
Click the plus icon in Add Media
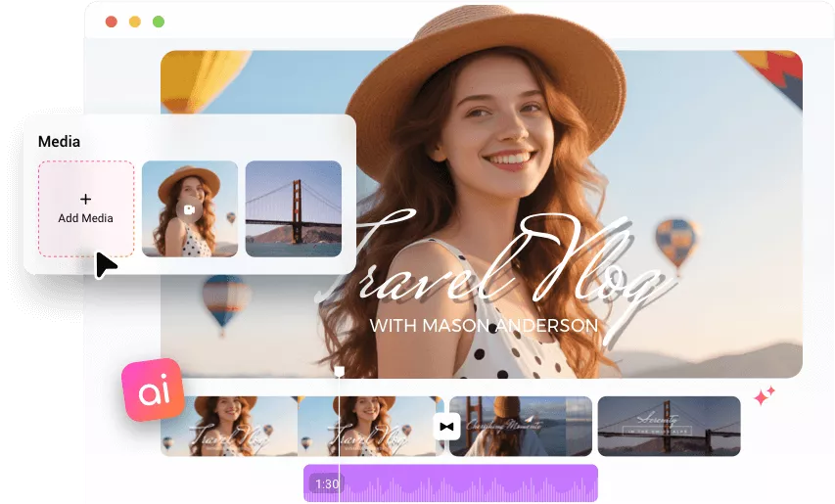click(85, 199)
